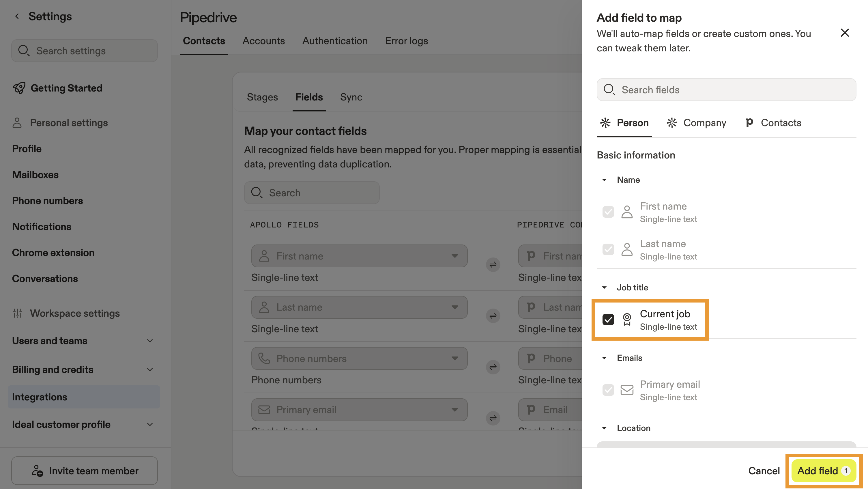Switch to the Authentication tab
Screen dimensions: 868x489
click(335, 41)
